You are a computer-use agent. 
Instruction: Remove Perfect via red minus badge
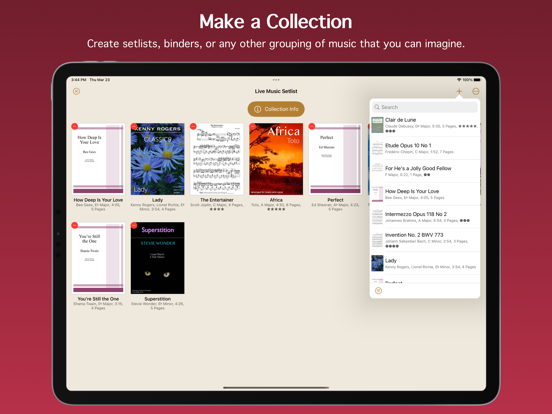click(312, 126)
